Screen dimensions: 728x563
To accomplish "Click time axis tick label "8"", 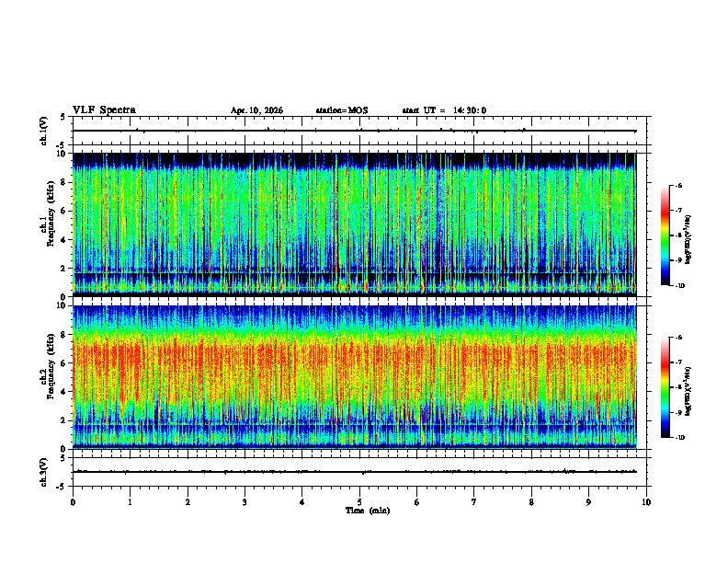I will [x=531, y=502].
